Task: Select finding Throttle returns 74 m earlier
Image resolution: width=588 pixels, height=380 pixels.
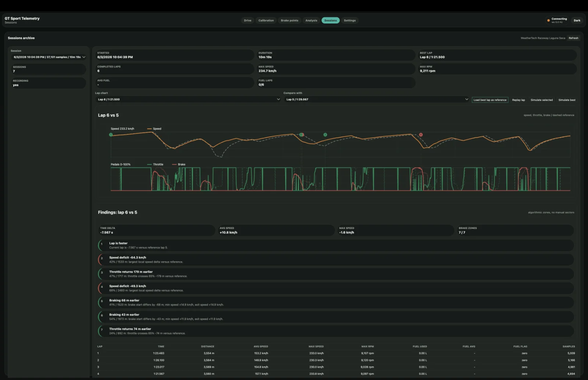Action: pyautogui.click(x=336, y=331)
